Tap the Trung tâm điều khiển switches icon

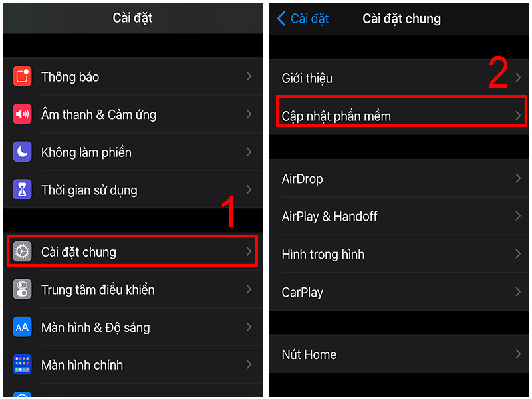pos(22,289)
